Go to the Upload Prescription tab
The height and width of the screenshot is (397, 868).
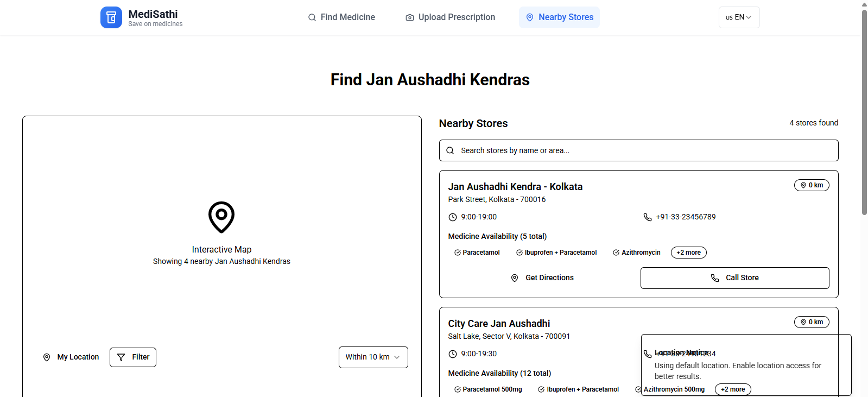(x=451, y=17)
